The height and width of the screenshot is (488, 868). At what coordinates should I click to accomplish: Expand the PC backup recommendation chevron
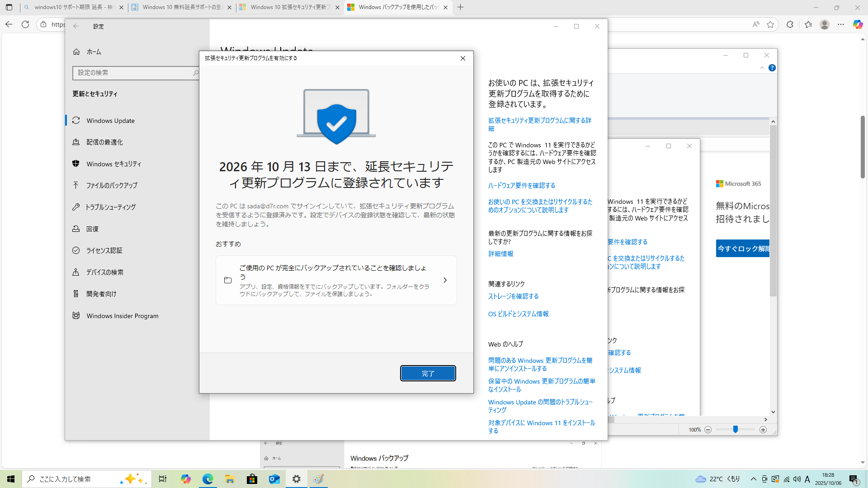[x=445, y=280]
